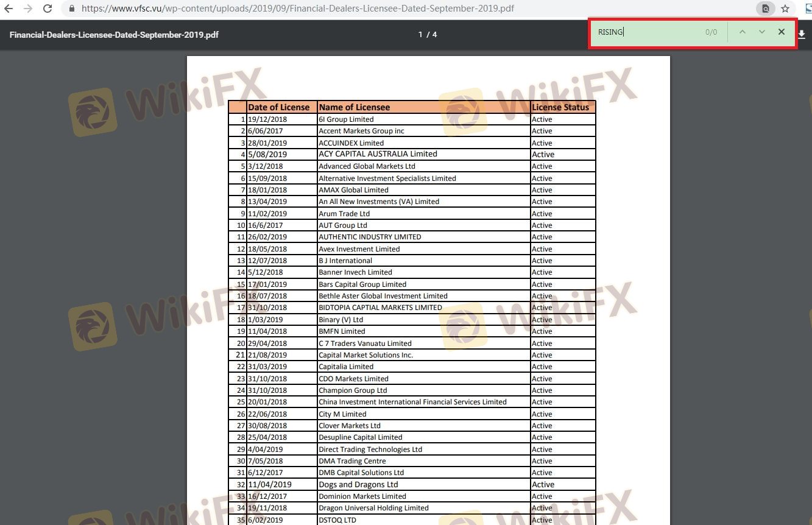Download the PDF using the download icon
Screen dimensions: 812x525
[x=802, y=35]
